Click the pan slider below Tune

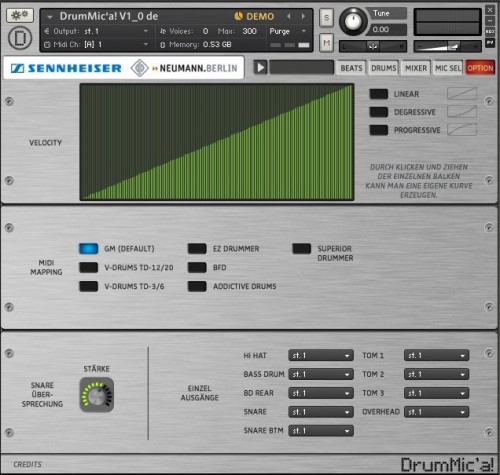click(x=373, y=46)
